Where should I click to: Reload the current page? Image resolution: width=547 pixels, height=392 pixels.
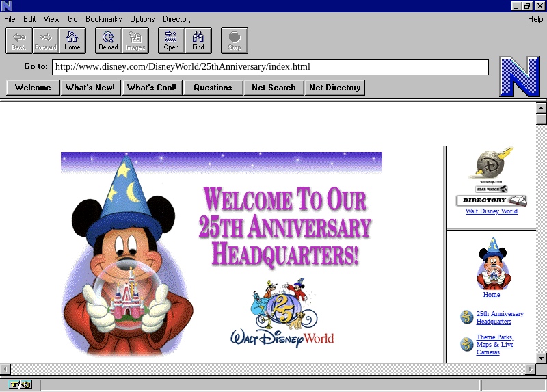click(108, 40)
